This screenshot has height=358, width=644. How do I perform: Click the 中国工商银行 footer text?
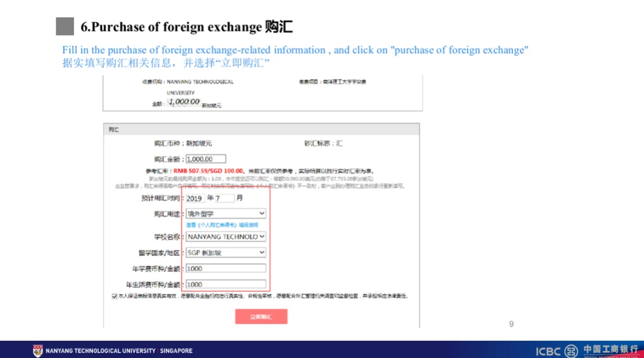click(x=611, y=350)
